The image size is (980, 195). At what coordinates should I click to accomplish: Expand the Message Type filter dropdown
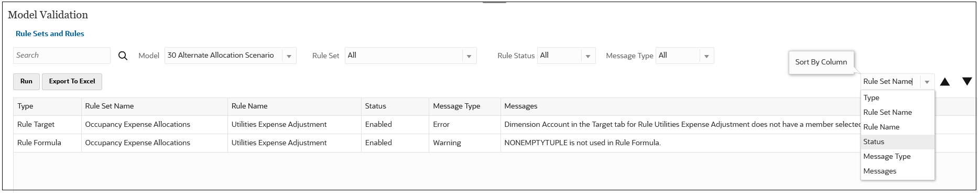point(706,56)
